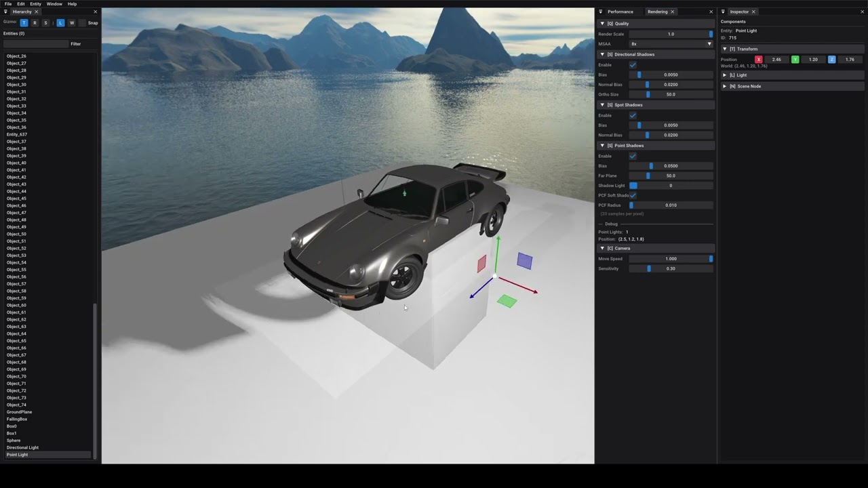
Task: Open the Inspector panel dock menu
Action: [x=723, y=12]
